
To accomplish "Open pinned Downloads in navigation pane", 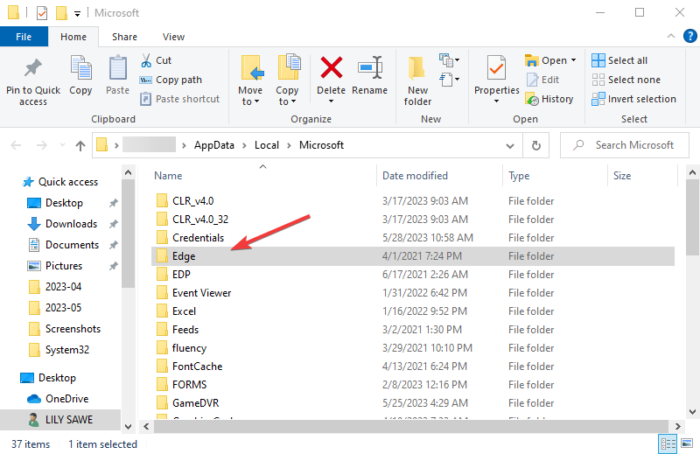I will (62, 224).
